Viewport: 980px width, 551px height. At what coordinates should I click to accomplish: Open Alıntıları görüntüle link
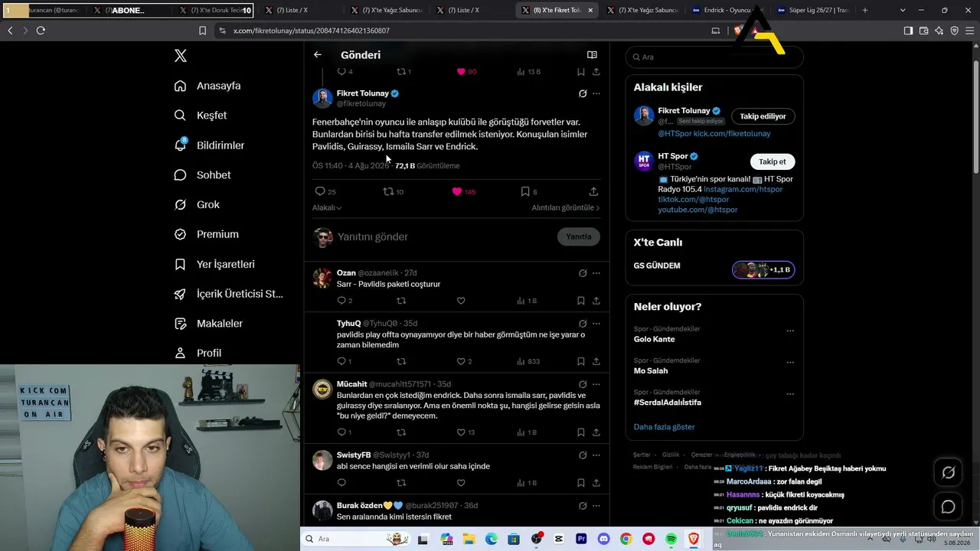566,207
